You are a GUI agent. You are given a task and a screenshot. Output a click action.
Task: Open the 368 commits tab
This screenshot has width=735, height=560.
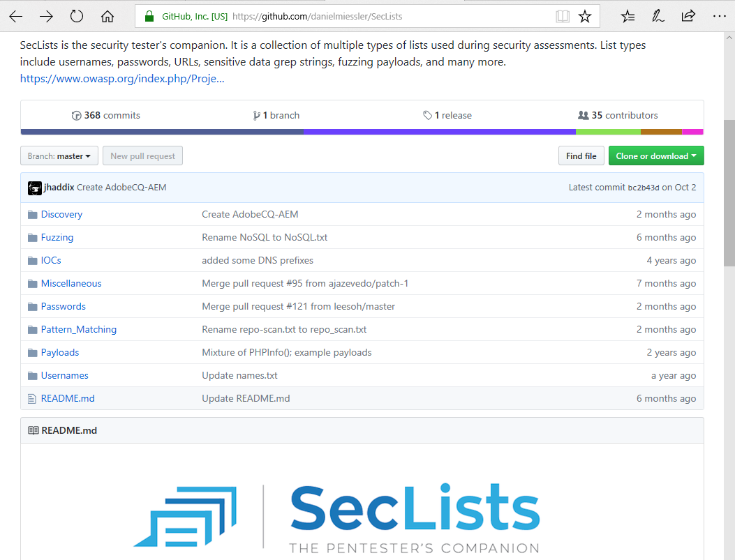(x=106, y=116)
